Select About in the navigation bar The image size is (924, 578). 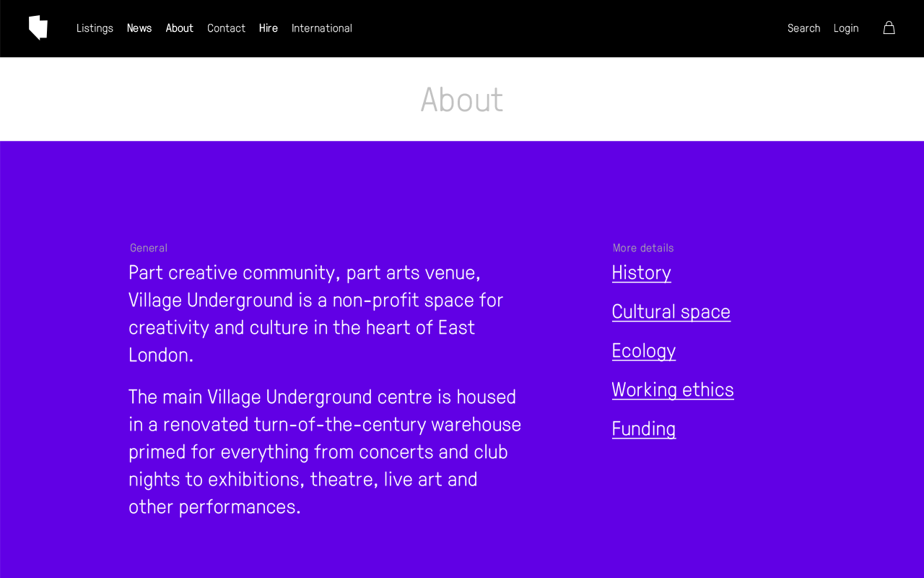pyautogui.click(x=180, y=28)
